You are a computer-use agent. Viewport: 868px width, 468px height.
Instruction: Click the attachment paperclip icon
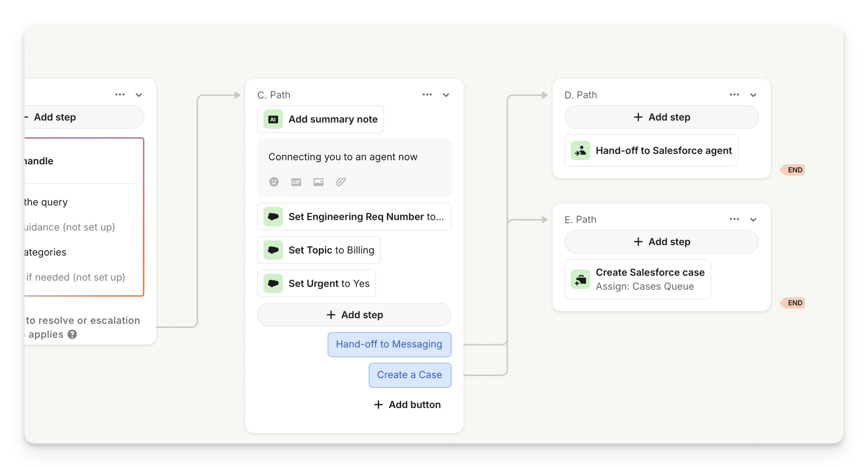341,182
